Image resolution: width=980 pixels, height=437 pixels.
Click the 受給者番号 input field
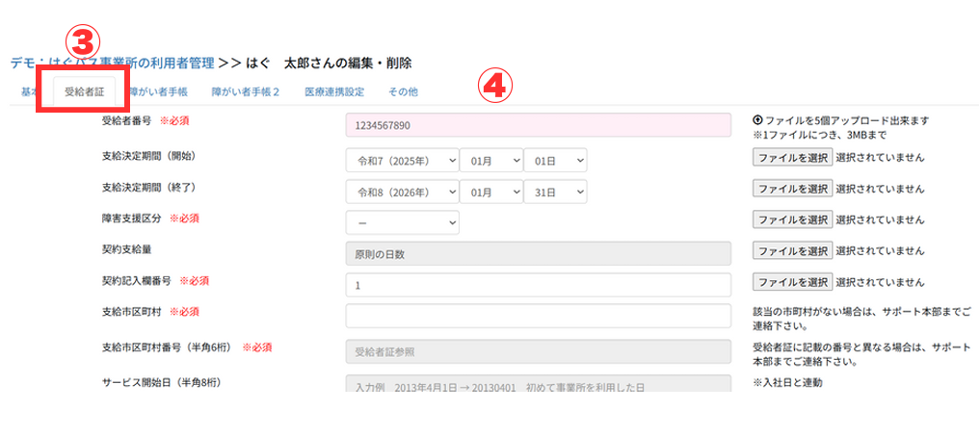[x=538, y=125]
